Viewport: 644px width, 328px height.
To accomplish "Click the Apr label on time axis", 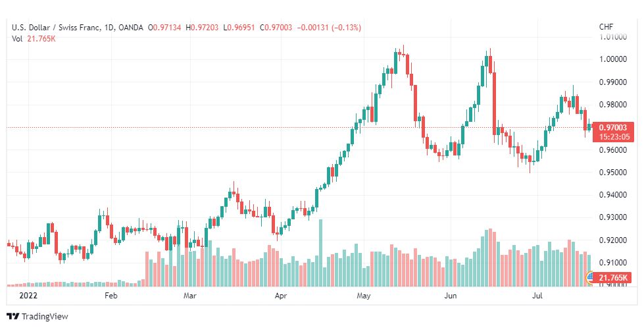I will pyautogui.click(x=280, y=296).
